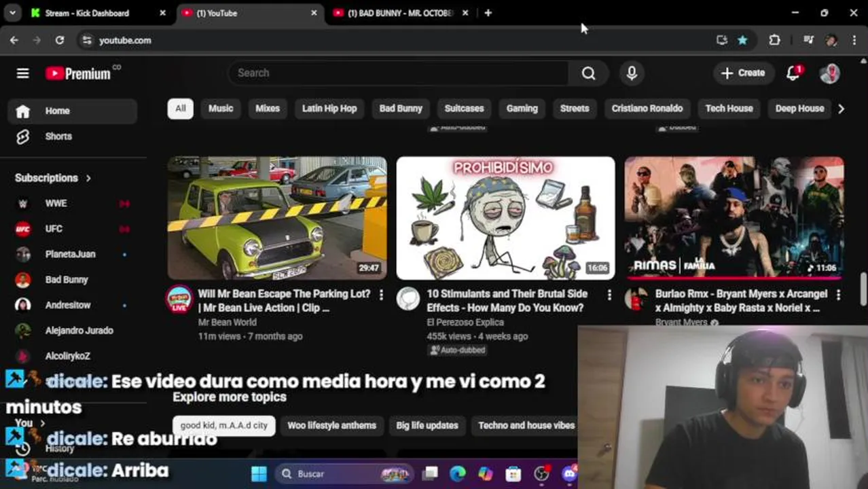The height and width of the screenshot is (489, 868).
Task: Close the Kick Dashboard tab
Action: coord(162,13)
